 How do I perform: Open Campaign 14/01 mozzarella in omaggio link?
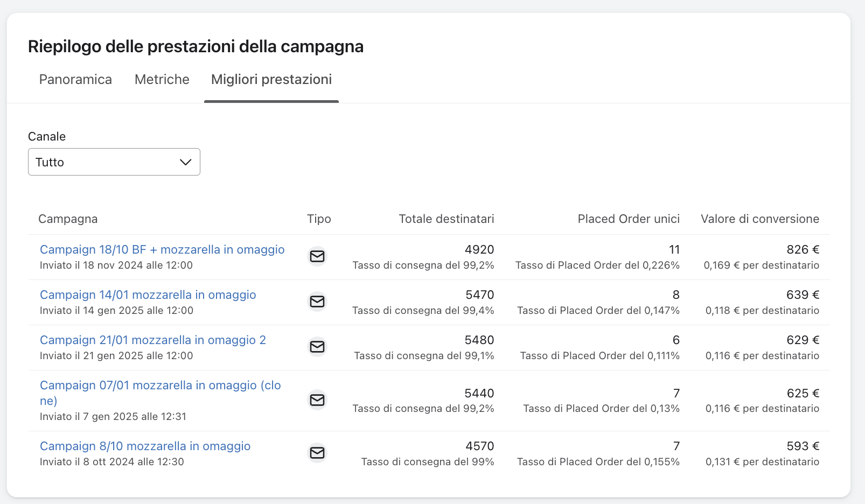[x=148, y=295]
